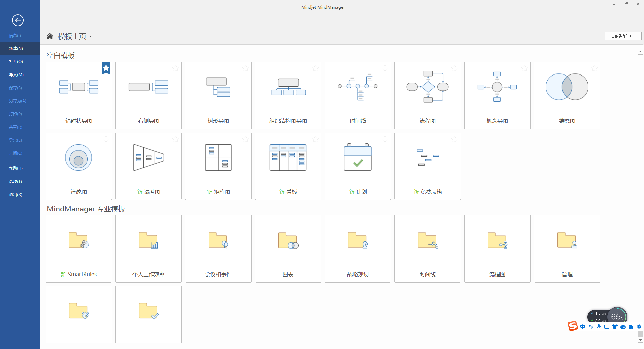Image resolution: width=644 pixels, height=349 pixels.
Task: Choose the 洋葱图 onion diagram icon
Action: [x=78, y=158]
